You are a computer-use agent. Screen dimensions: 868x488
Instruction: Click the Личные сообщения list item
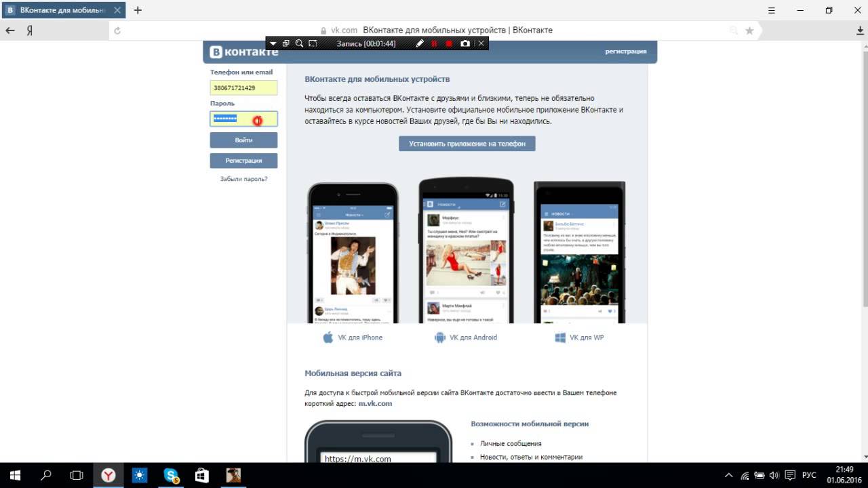511,443
